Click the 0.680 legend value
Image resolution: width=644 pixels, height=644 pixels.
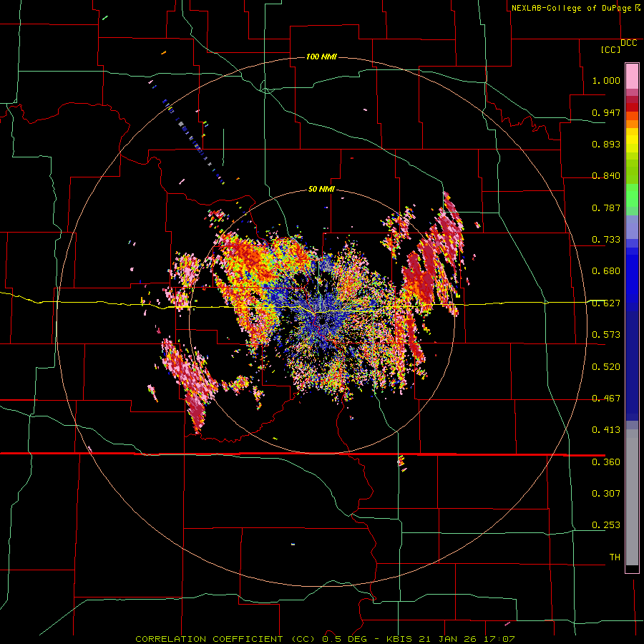(x=606, y=271)
